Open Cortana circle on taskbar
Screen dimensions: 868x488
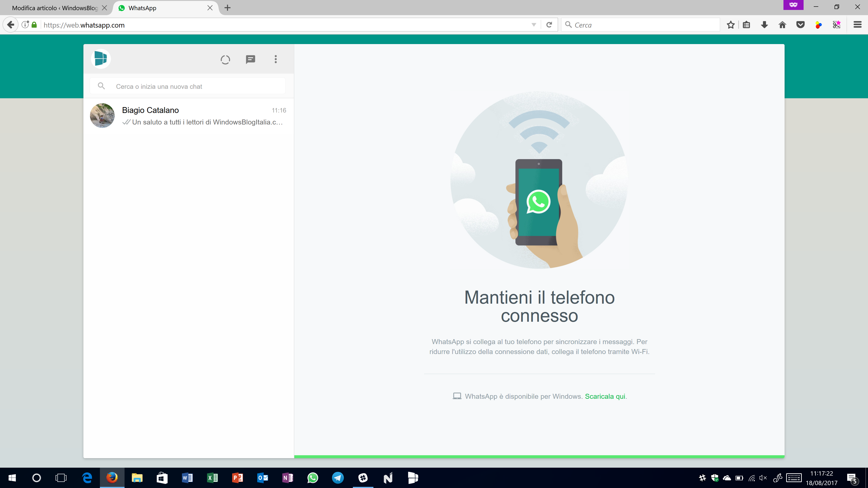pos(36,478)
